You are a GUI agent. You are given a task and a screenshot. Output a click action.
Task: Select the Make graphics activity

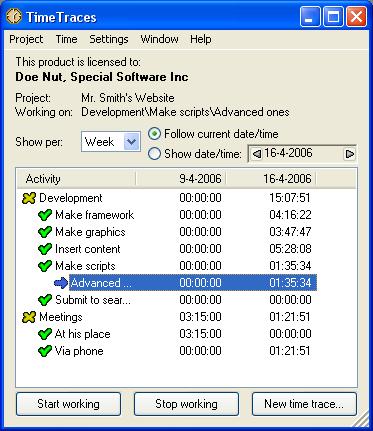(90, 232)
